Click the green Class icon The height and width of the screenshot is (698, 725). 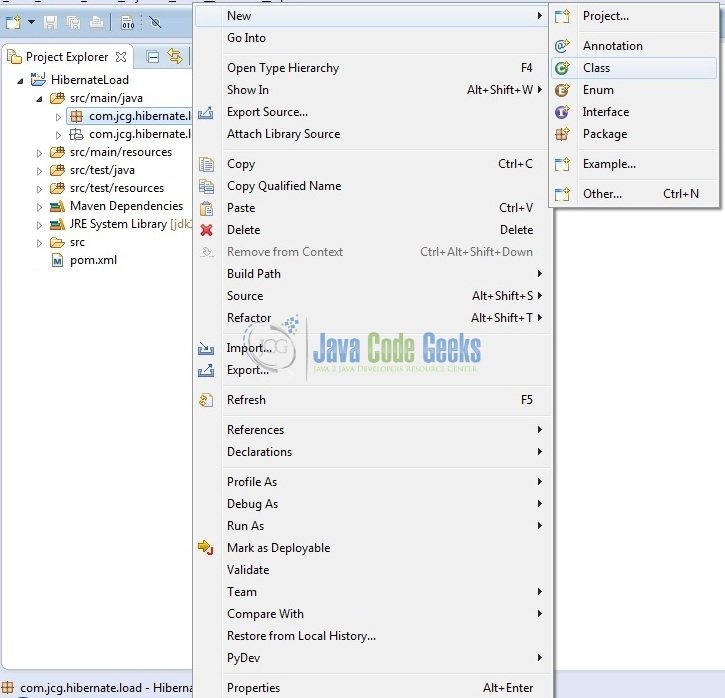point(562,68)
